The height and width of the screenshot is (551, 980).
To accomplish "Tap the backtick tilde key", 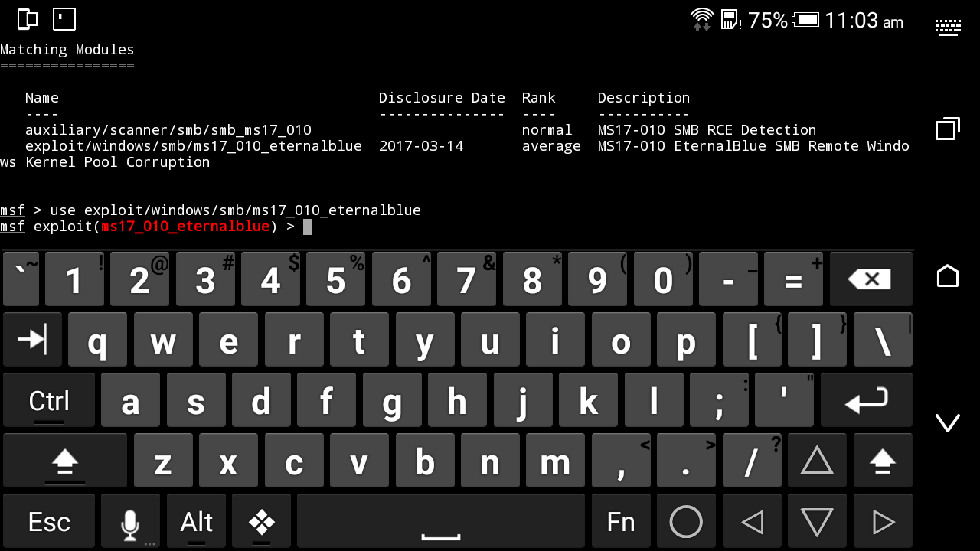I will point(21,279).
